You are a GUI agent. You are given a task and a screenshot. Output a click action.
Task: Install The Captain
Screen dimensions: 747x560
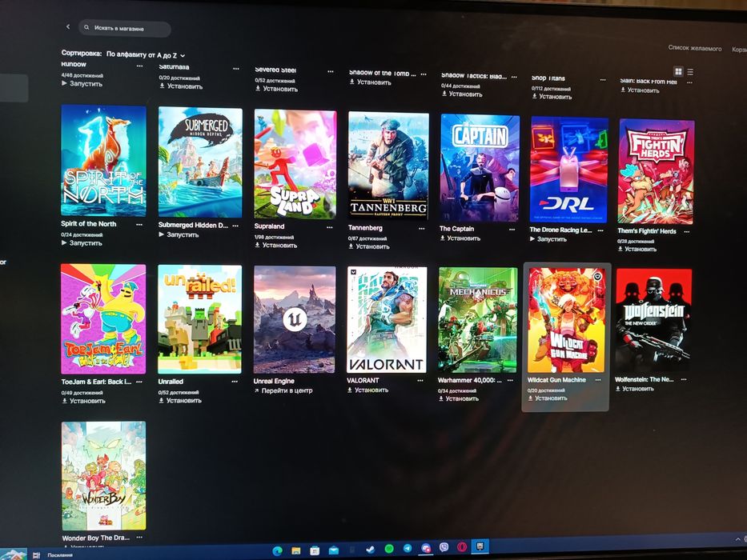[460, 238]
